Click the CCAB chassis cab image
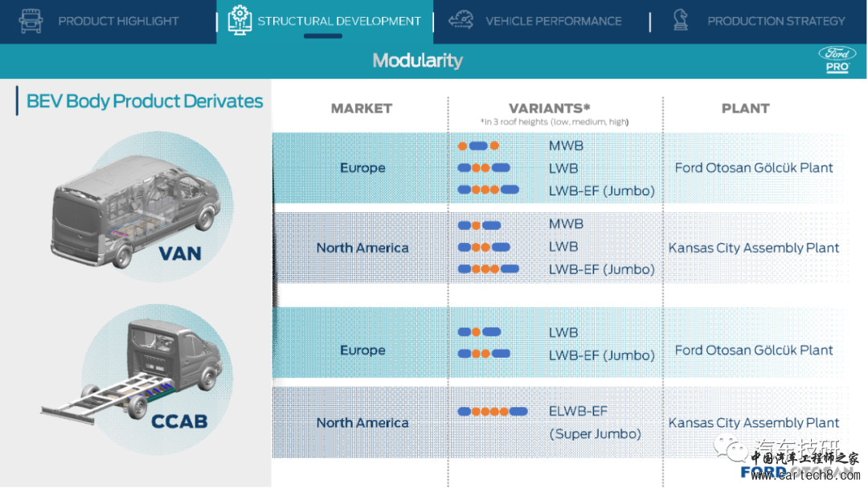 coord(133,374)
